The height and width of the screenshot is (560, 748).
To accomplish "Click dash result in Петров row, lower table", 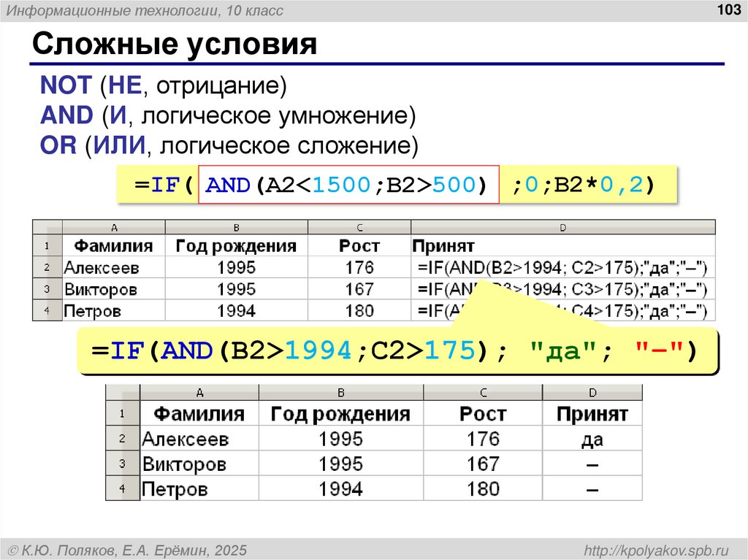I will 592,488.
